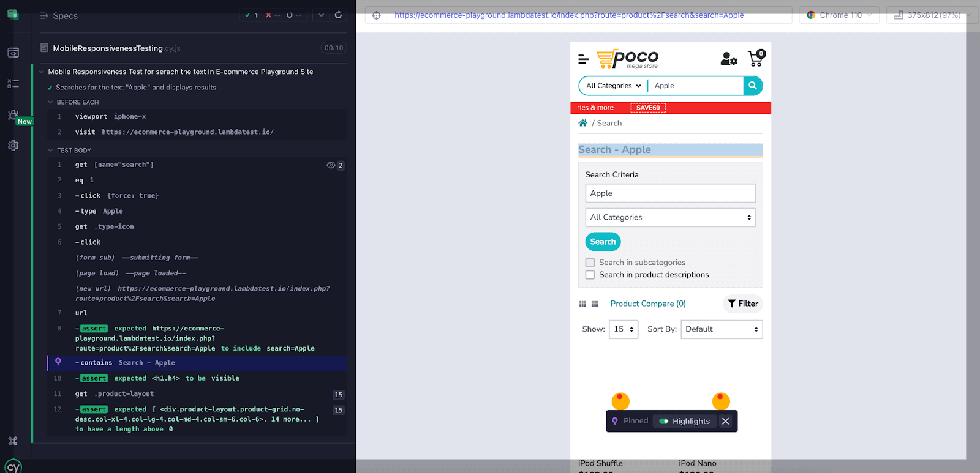Open the Settings gear in Cypress sidebar
The width and height of the screenshot is (980, 473).
13,146
